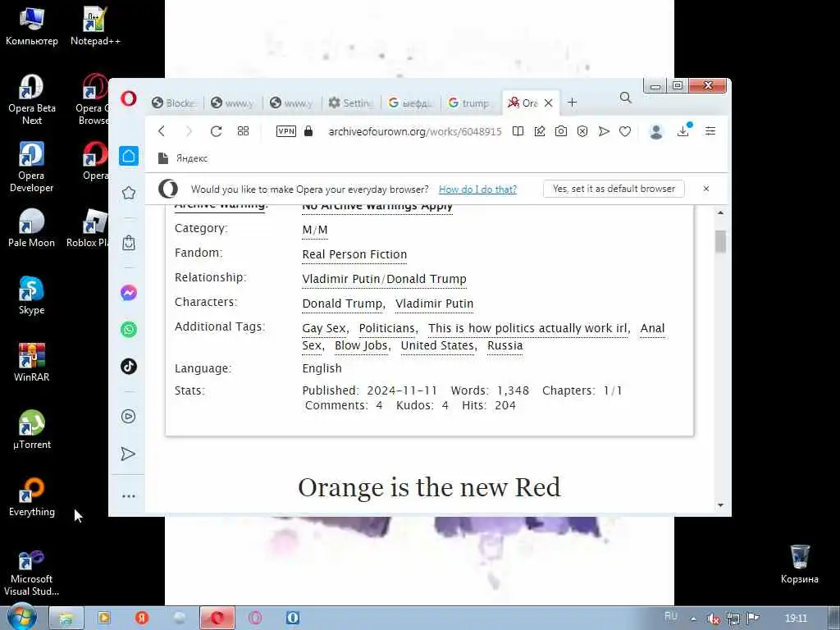Viewport: 840px width, 630px height.
Task: Switch to the Blocked tab
Action: (174, 103)
